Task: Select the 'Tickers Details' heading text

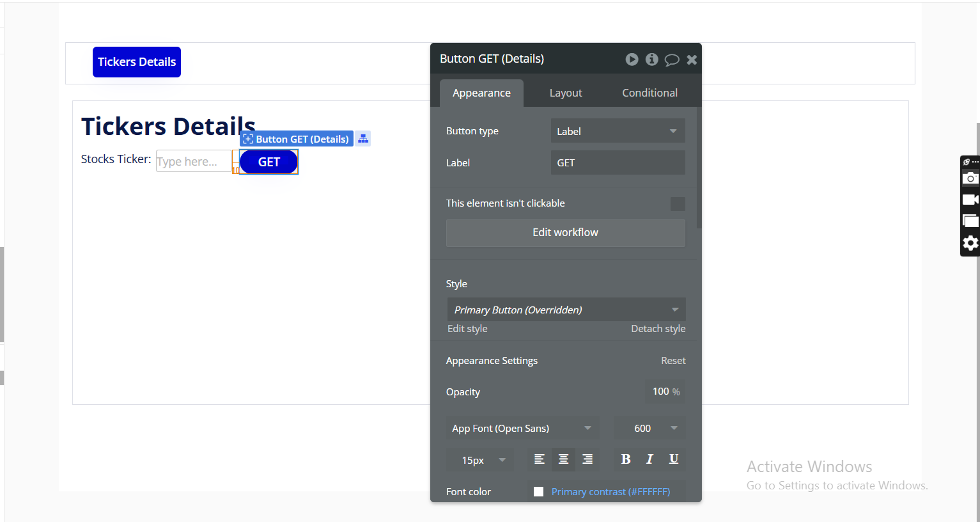Action: click(168, 126)
